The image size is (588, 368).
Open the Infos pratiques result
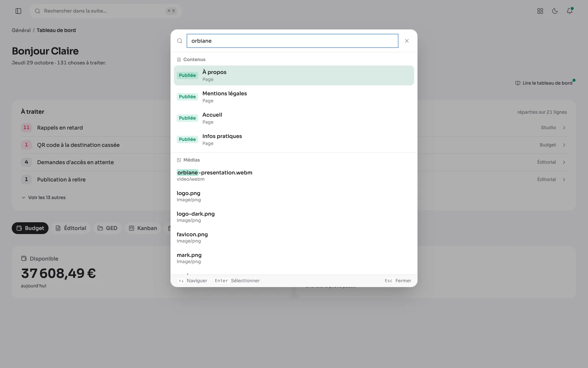tap(294, 139)
